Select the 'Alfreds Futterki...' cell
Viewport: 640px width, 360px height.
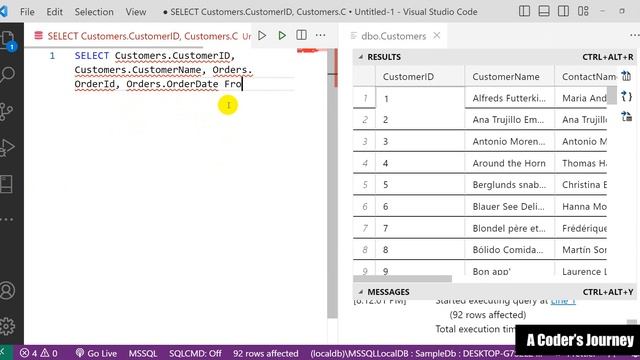click(509, 98)
